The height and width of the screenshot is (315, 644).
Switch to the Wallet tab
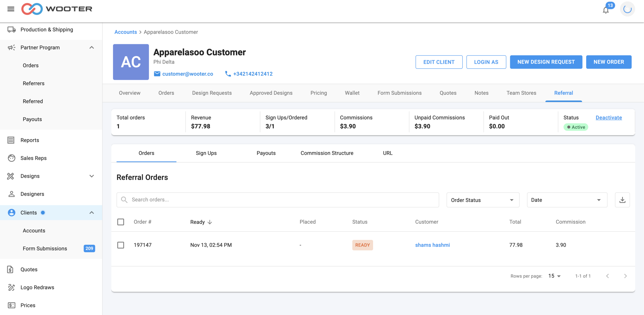(352, 93)
